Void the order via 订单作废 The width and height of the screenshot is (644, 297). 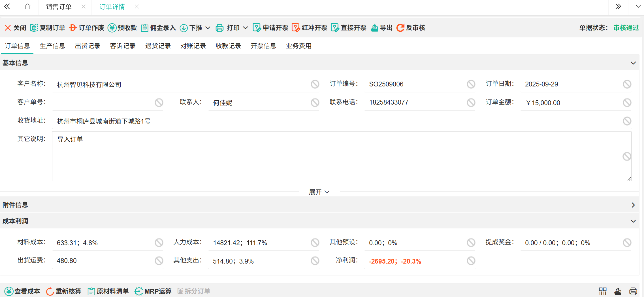click(x=87, y=28)
